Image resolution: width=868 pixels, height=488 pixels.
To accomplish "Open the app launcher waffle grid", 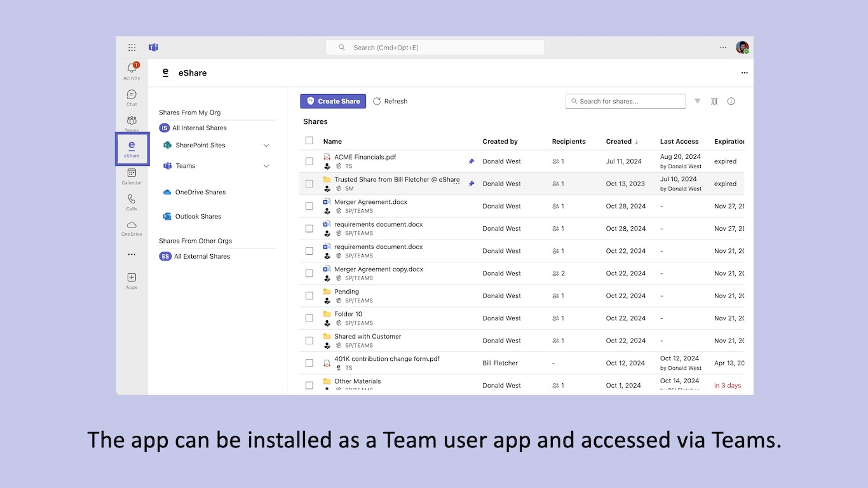I will tap(132, 48).
